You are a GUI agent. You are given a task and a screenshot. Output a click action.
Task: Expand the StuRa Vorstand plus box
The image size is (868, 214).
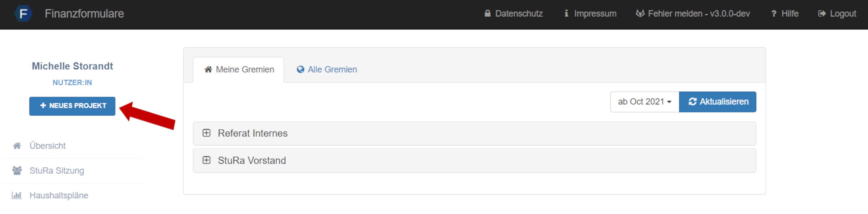click(206, 160)
